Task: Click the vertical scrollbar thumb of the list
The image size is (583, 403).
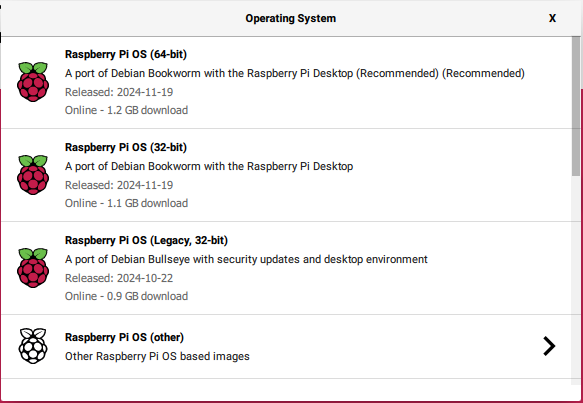Action: [576, 106]
